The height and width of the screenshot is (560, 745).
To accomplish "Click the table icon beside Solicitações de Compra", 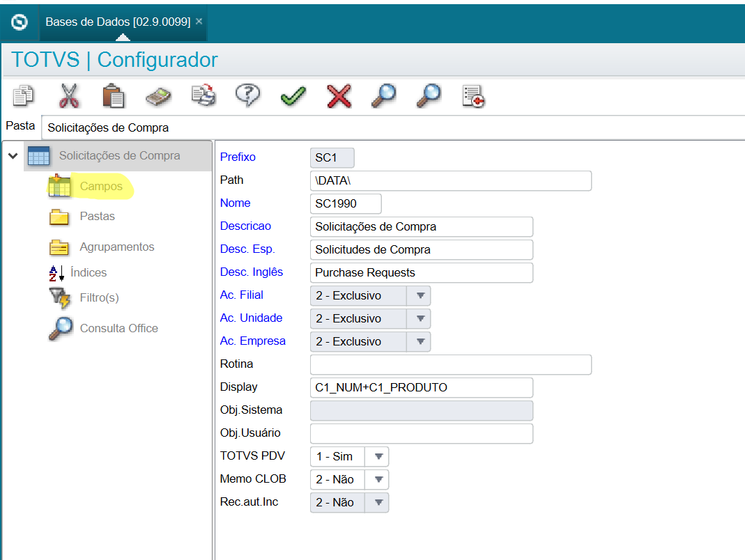I will click(x=38, y=156).
